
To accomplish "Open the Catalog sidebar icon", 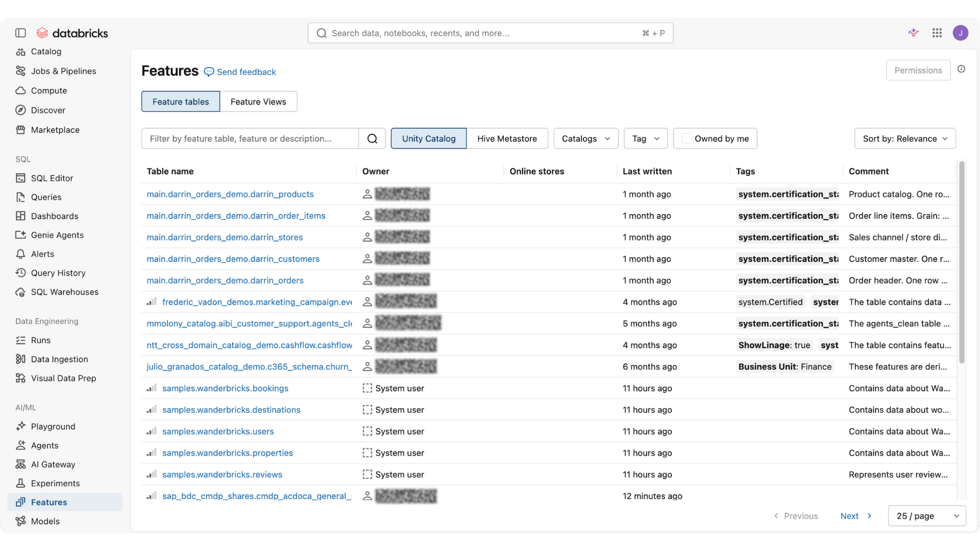I will point(20,52).
